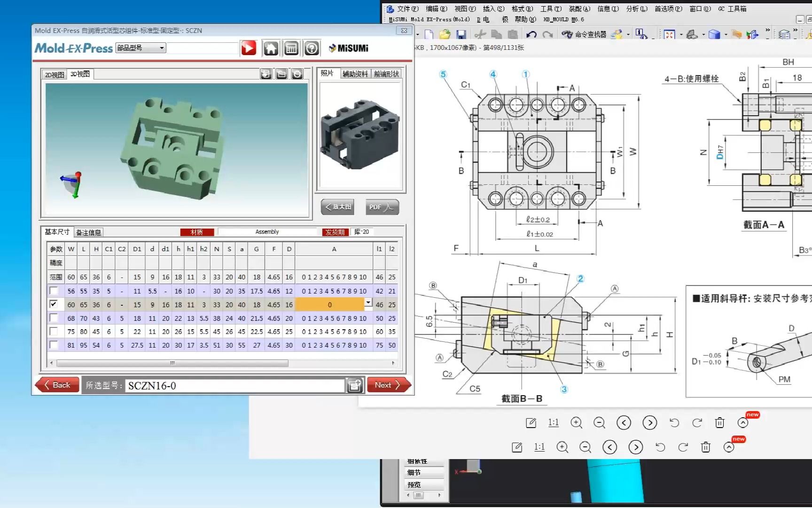The image size is (812, 508).
Task: Click the Fit view icon in NX toolbar
Action: (670, 34)
